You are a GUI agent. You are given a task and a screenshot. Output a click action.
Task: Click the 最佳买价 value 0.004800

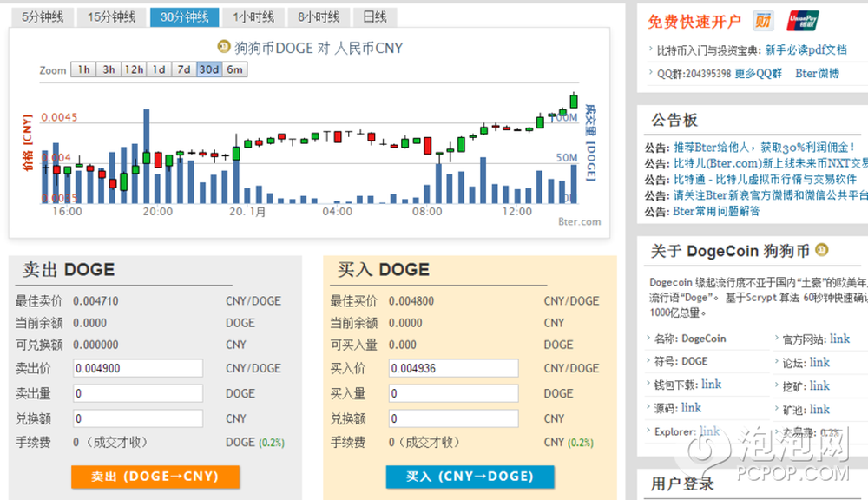pyautogui.click(x=411, y=301)
